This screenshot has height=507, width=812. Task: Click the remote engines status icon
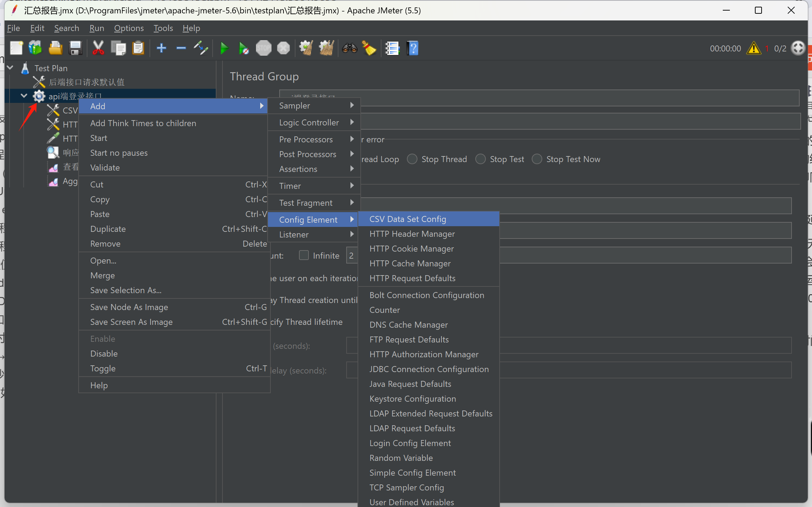[x=798, y=48]
